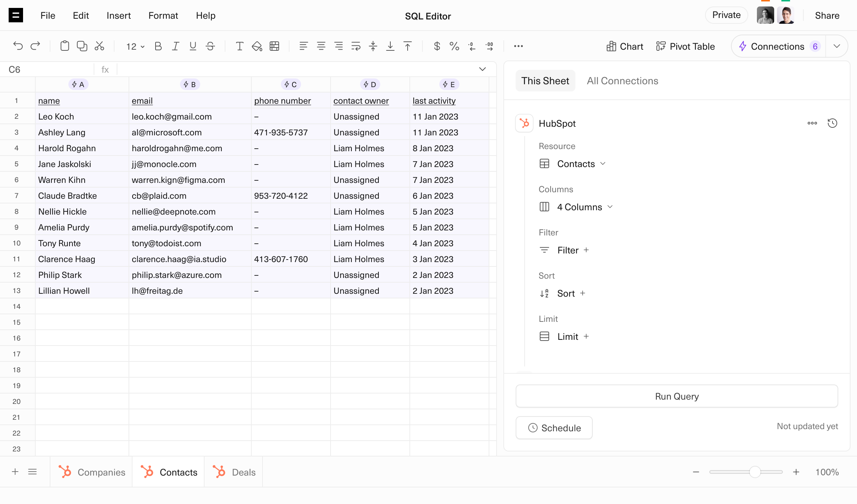The width and height of the screenshot is (857, 504).
Task: Switch to the Deals sheet tab
Action: pos(234,472)
